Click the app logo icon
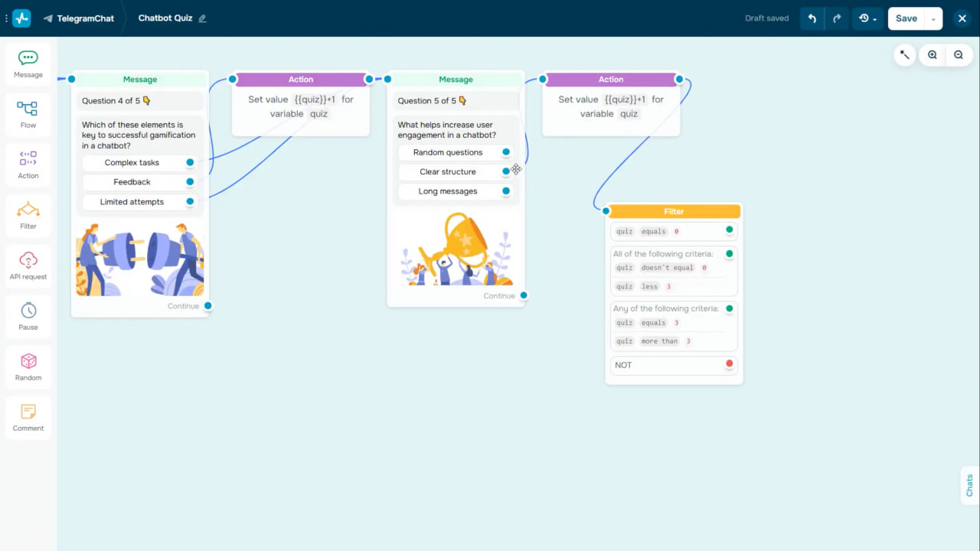 coord(21,18)
